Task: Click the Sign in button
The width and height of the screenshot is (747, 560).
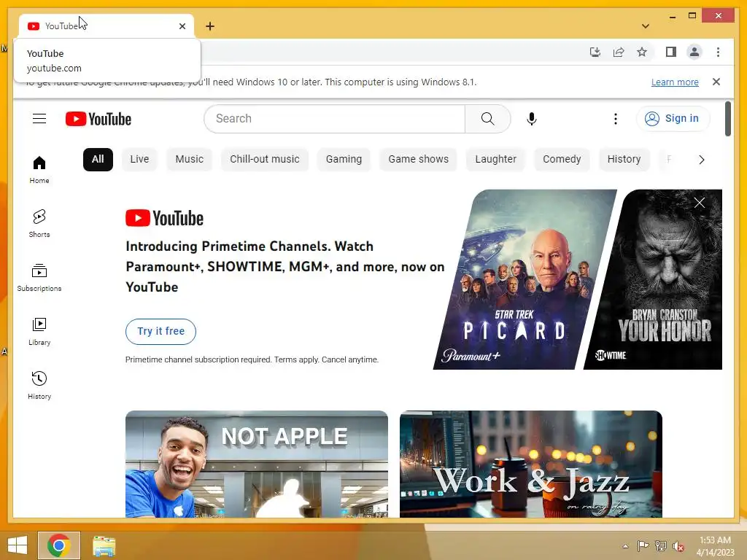Action: 672,119
